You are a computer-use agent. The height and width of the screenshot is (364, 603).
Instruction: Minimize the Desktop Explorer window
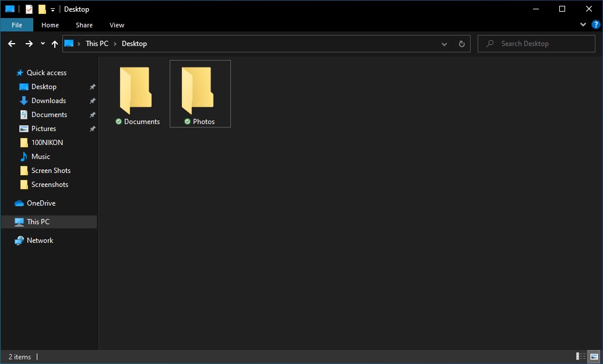coord(536,9)
